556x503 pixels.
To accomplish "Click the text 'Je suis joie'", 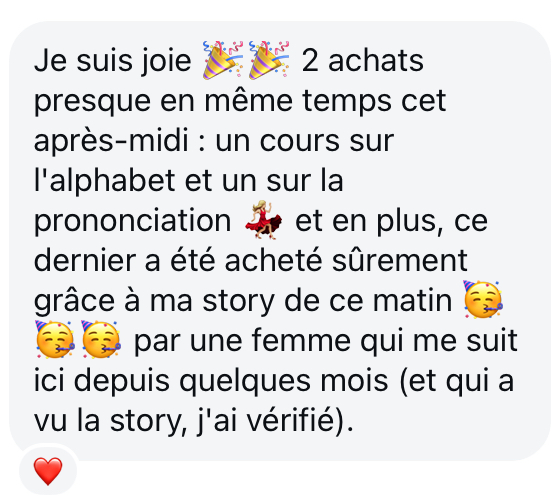I will pyautogui.click(x=113, y=61).
